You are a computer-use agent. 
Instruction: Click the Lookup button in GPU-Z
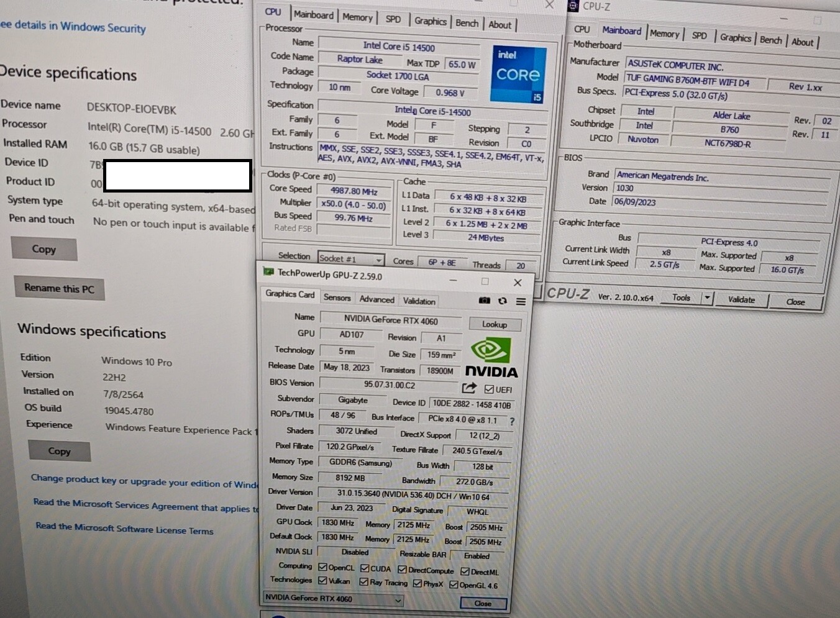[494, 324]
